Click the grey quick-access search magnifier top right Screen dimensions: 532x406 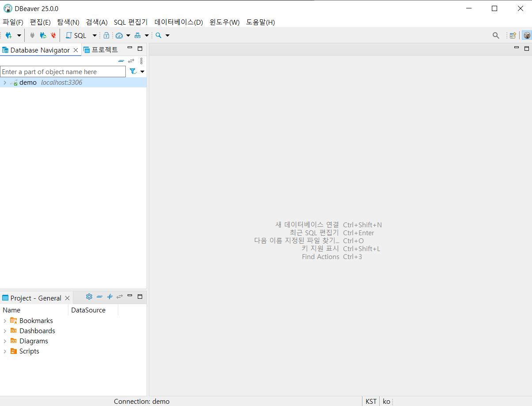[496, 35]
